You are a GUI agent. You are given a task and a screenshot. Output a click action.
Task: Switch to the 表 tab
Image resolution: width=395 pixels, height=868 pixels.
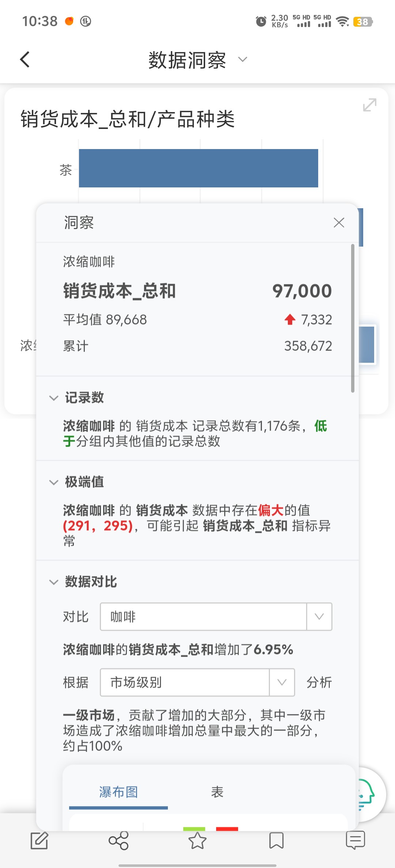(x=217, y=792)
